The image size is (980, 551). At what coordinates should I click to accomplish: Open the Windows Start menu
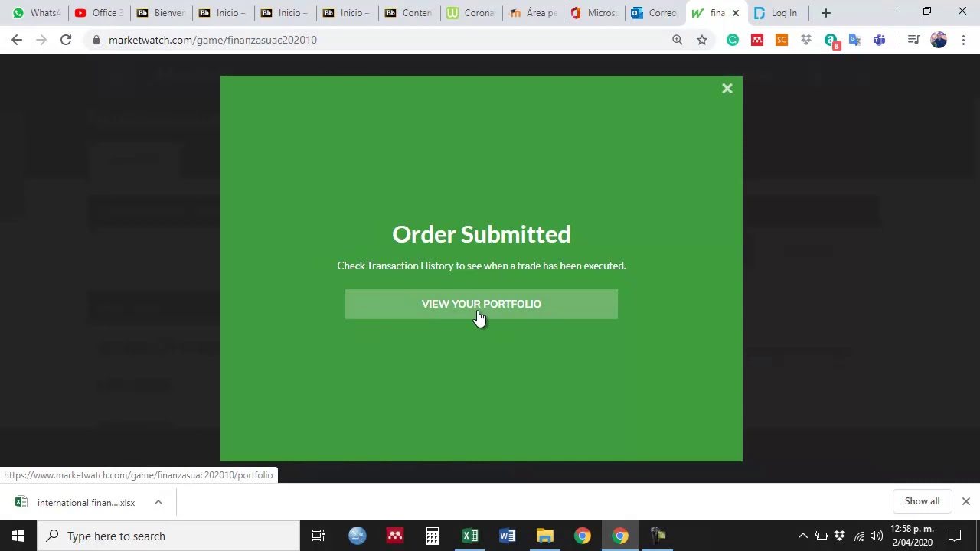coord(18,536)
